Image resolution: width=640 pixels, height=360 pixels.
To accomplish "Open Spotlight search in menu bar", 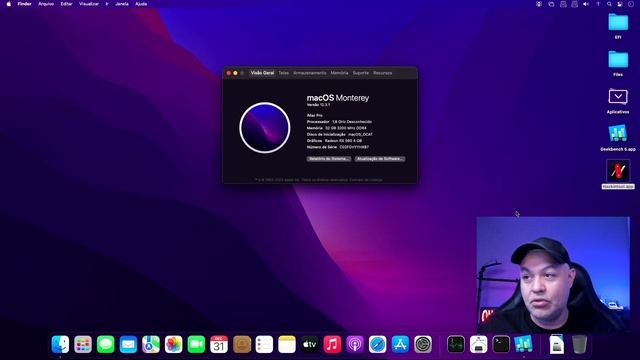I will click(609, 4).
